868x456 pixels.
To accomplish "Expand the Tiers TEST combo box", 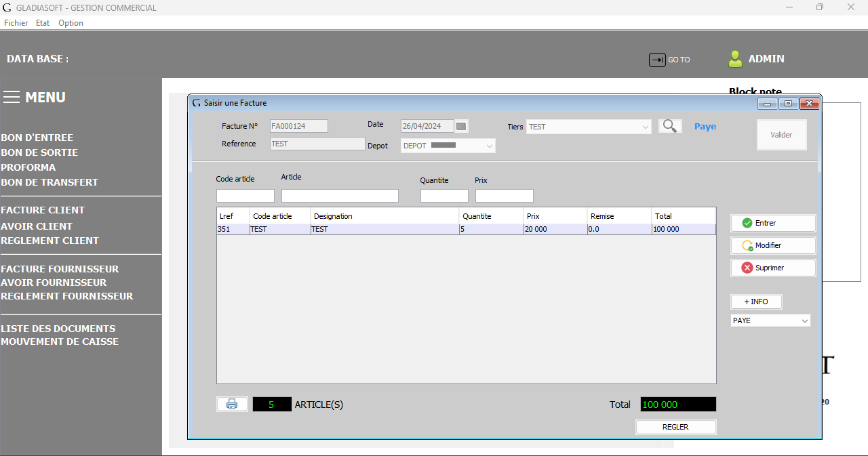I will point(644,126).
